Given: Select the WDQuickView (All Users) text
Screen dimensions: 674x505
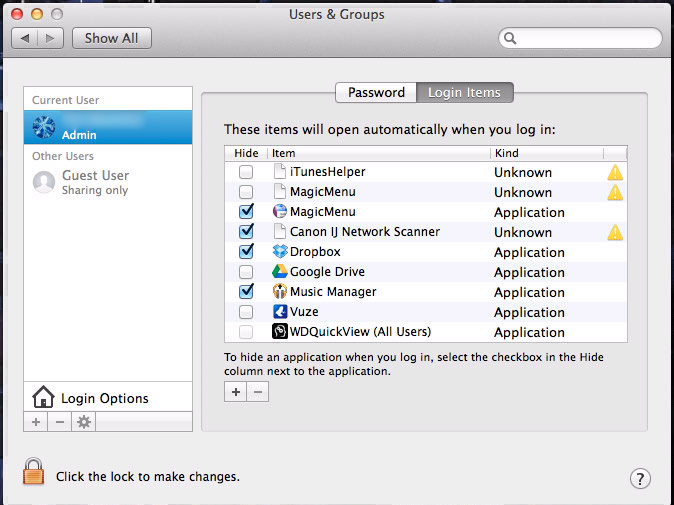Looking at the screenshot, I should click(360, 332).
